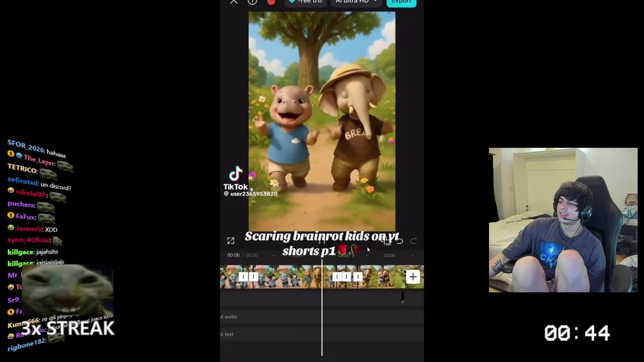
Task: Expand preview with the fullscreen icon
Action: (x=230, y=241)
